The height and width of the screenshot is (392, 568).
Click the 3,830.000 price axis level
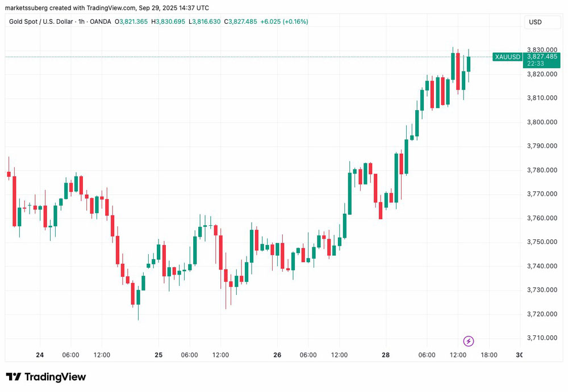tap(542, 49)
